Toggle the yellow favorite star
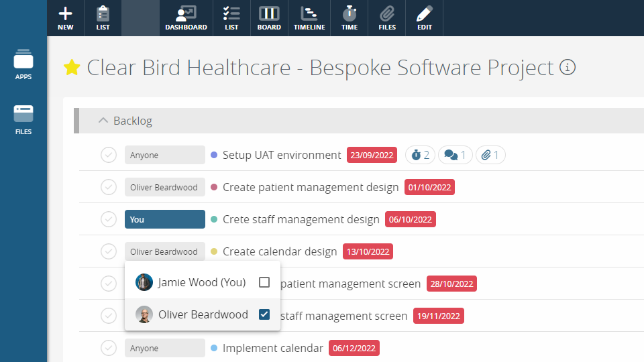The width and height of the screenshot is (644, 362). 72,68
